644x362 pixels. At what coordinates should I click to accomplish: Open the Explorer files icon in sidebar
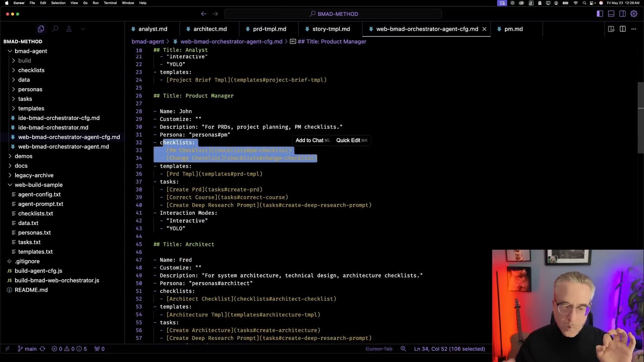pos(41,29)
